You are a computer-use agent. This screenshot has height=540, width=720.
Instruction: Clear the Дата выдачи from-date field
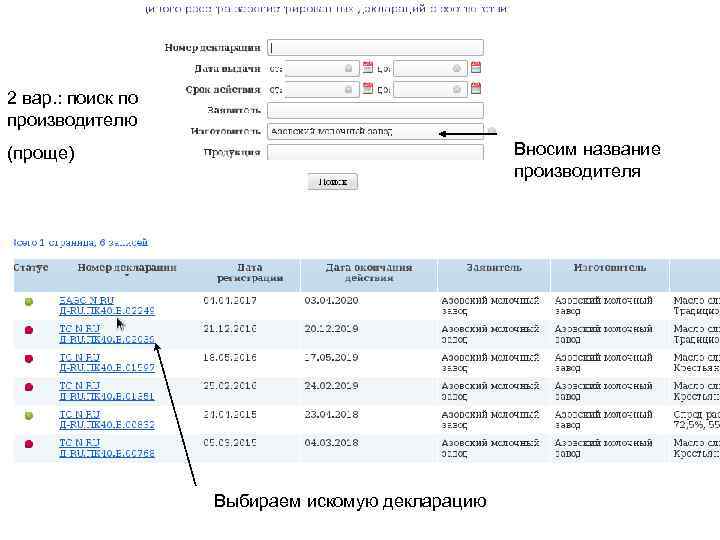click(x=349, y=68)
